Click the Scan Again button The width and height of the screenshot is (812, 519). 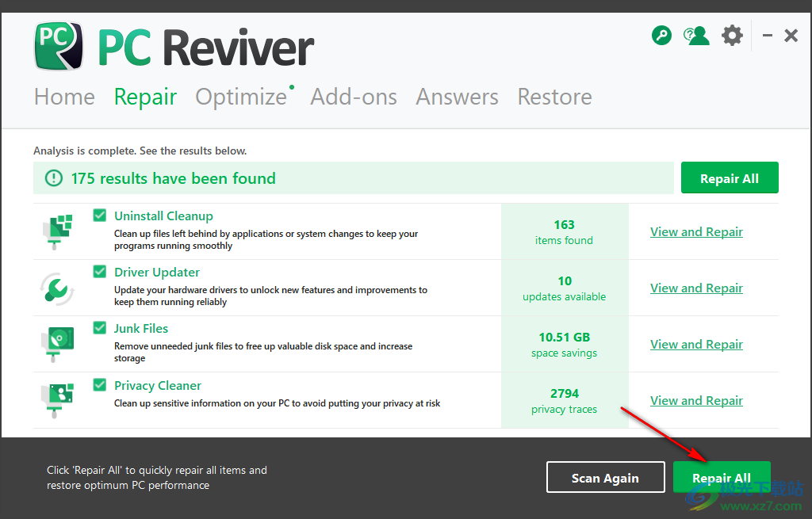(x=605, y=477)
